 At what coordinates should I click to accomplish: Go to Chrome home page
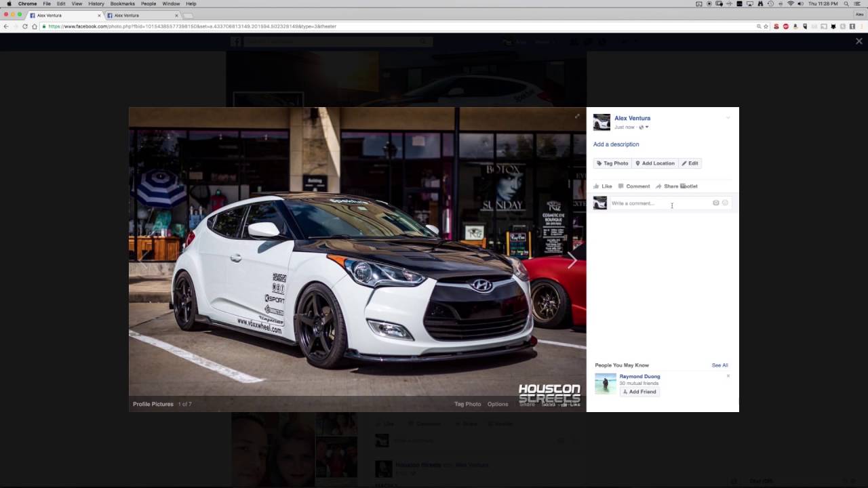pos(35,26)
